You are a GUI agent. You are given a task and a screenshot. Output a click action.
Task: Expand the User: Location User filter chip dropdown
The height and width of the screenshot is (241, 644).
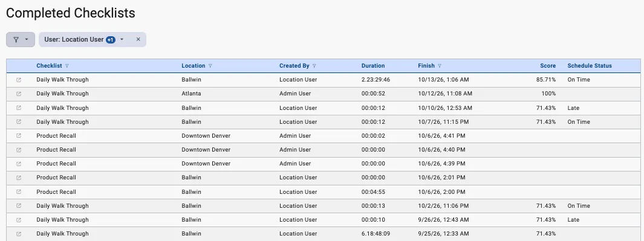point(122,39)
